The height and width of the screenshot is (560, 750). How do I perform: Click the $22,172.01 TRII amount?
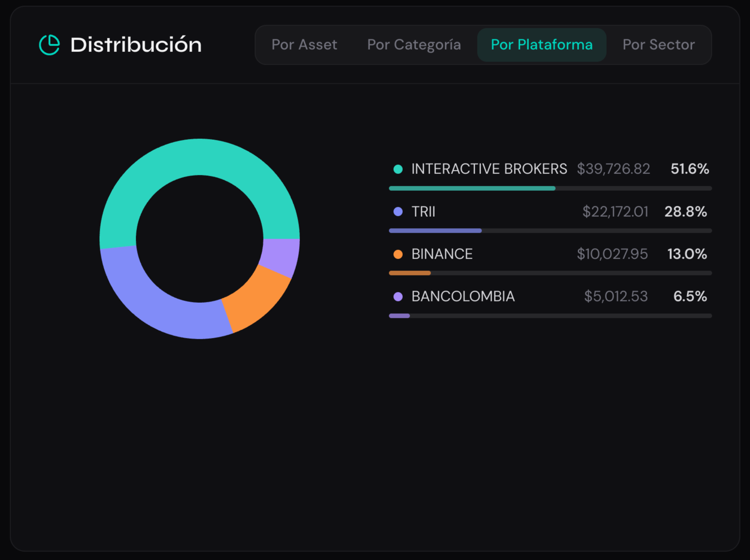pos(615,212)
